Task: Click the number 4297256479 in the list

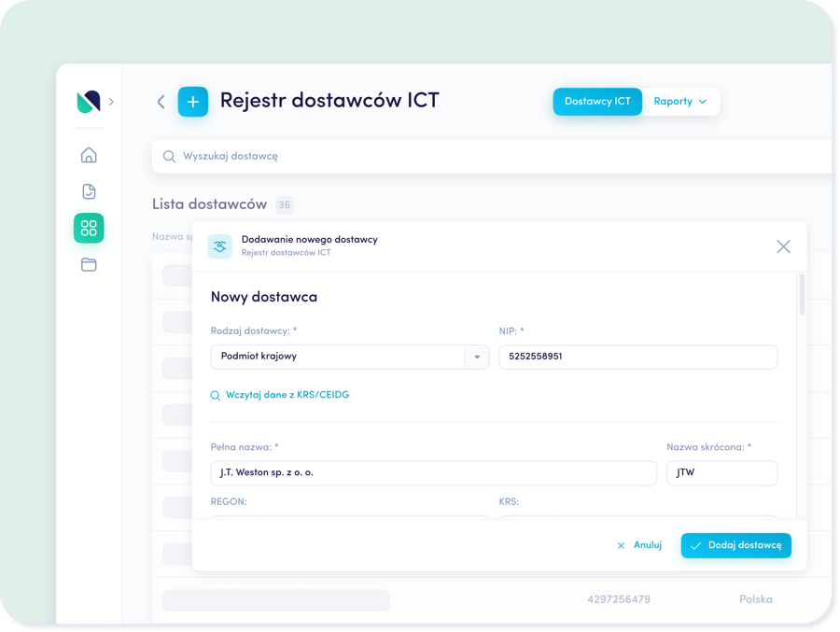Action: tap(619, 599)
